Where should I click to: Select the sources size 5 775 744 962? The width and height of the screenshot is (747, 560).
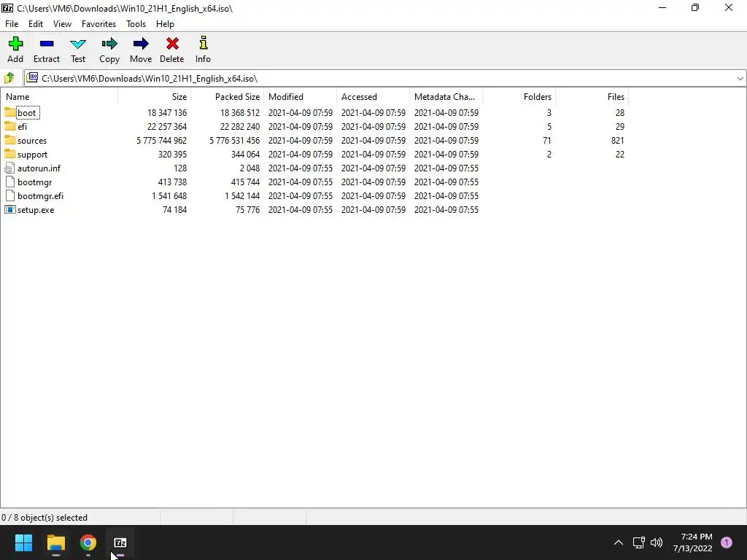click(x=161, y=141)
